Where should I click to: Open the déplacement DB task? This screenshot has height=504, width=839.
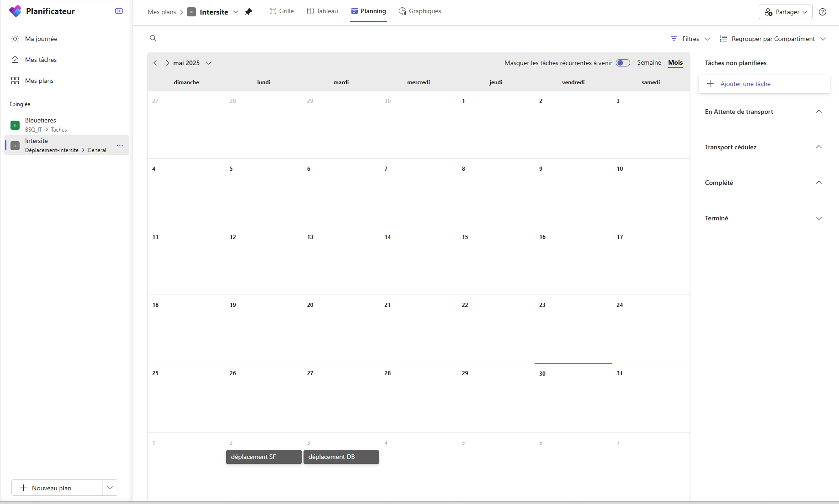(x=341, y=457)
